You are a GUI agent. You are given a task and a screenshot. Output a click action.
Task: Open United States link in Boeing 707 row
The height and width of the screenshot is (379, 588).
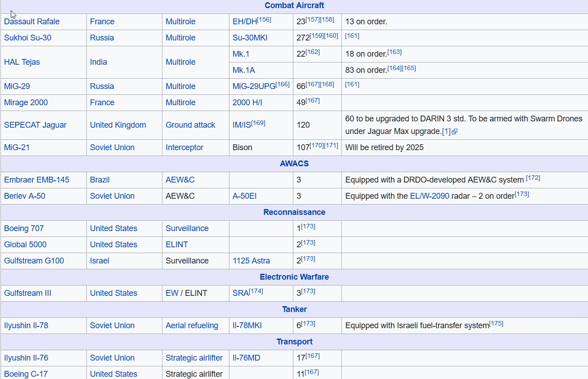pos(113,228)
